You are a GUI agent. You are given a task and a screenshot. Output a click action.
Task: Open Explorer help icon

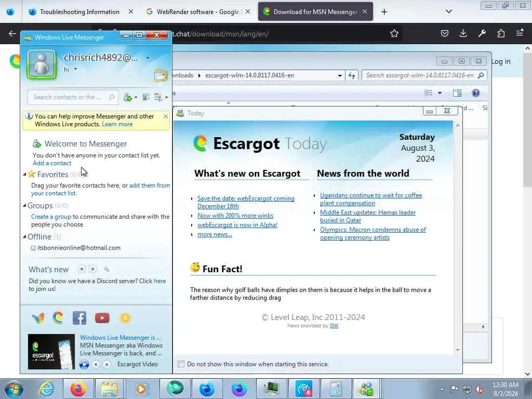(x=476, y=93)
